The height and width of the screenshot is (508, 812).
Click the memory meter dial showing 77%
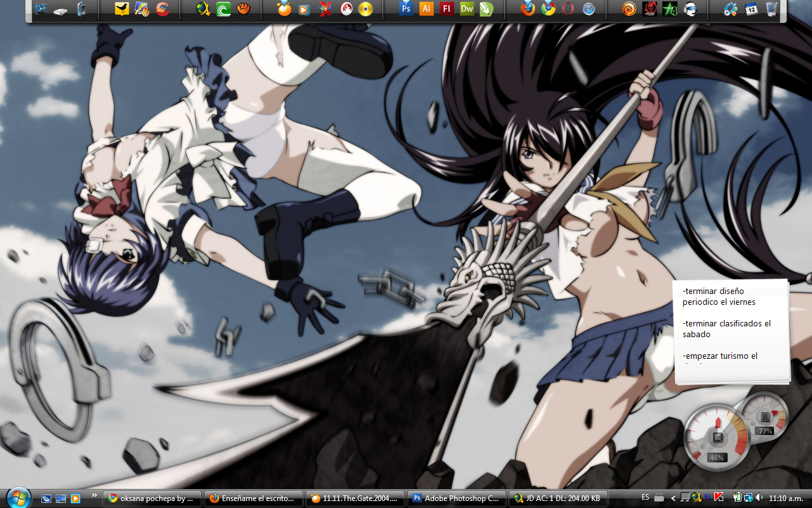click(x=765, y=416)
